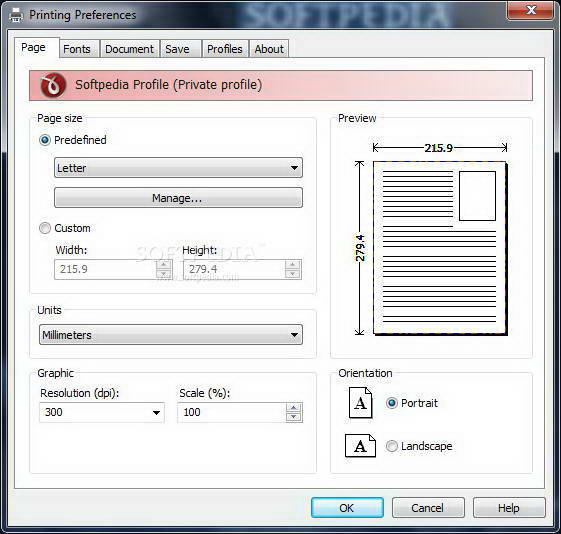561x534 pixels.
Task: Close the Printing Preferences window
Action: point(531,10)
